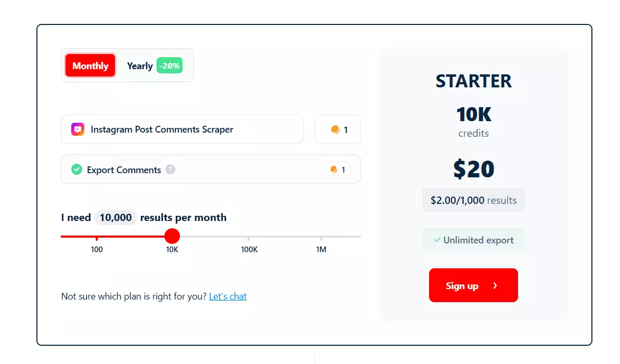620x364 pixels.
Task: Click the 10,000 results value field
Action: pos(115,217)
